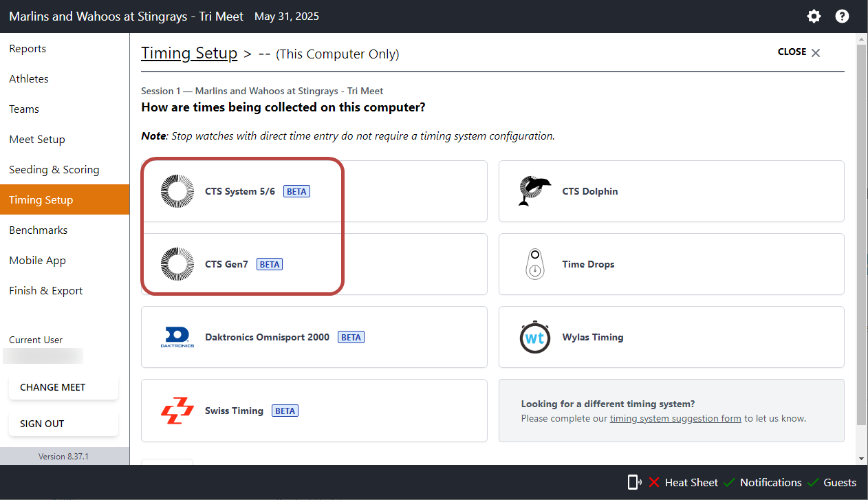Image resolution: width=868 pixels, height=500 pixels.
Task: Click the mobile device icon in status bar
Action: [x=633, y=482]
